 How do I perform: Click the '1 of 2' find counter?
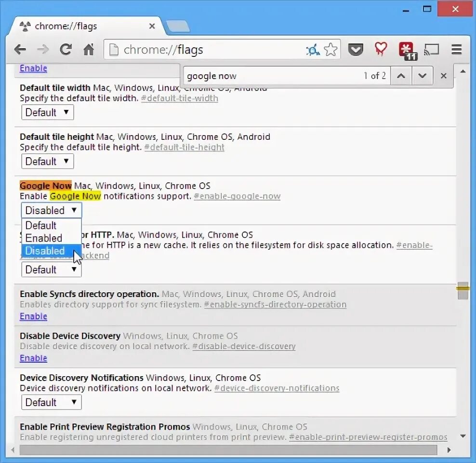click(x=375, y=76)
